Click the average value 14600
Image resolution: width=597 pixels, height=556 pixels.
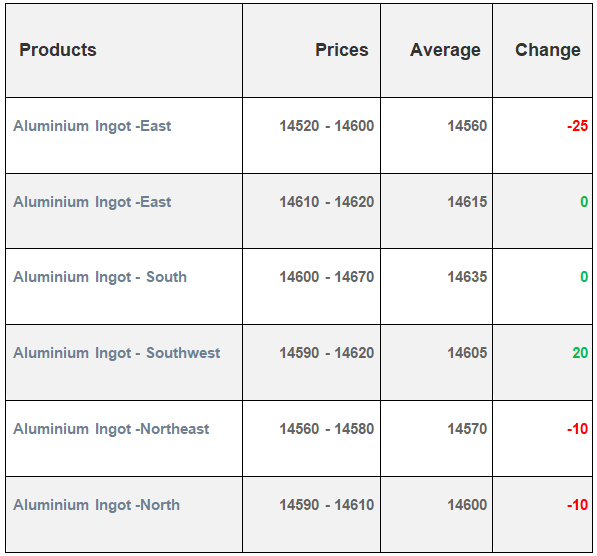[467, 505]
